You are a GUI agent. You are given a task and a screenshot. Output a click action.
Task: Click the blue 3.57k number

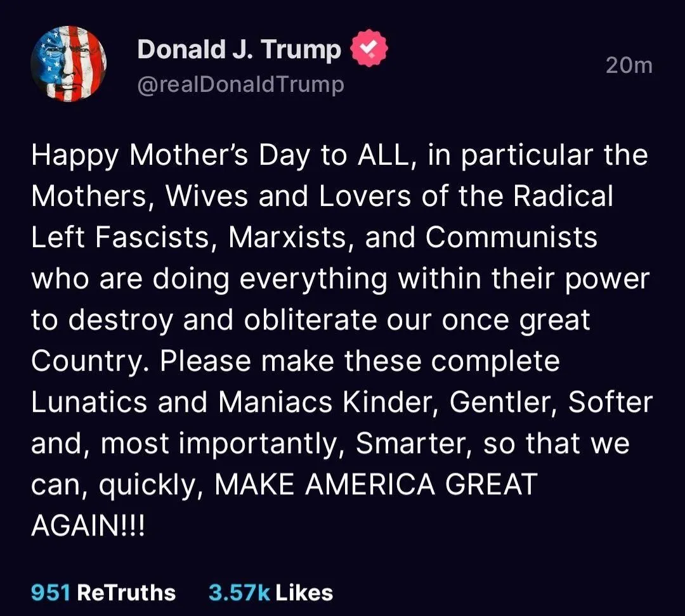coord(239,593)
